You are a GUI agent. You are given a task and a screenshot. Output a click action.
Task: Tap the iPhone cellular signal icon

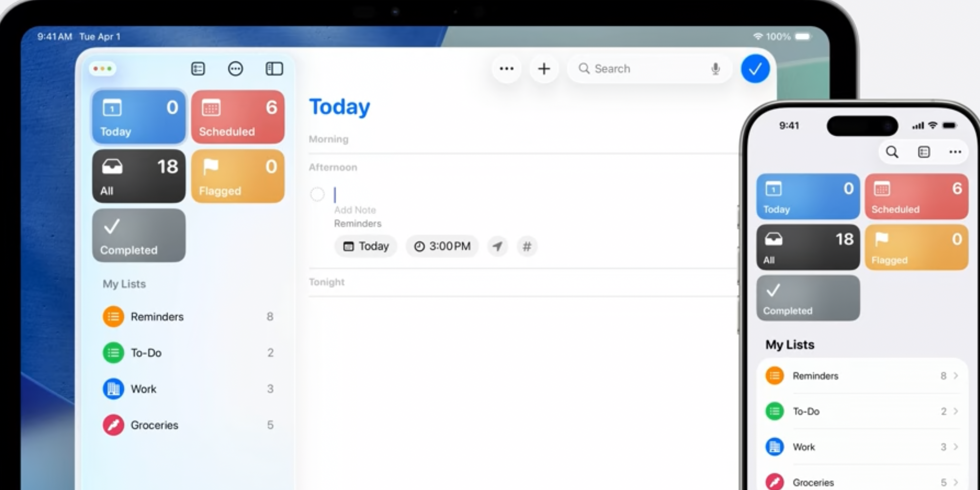point(918,126)
